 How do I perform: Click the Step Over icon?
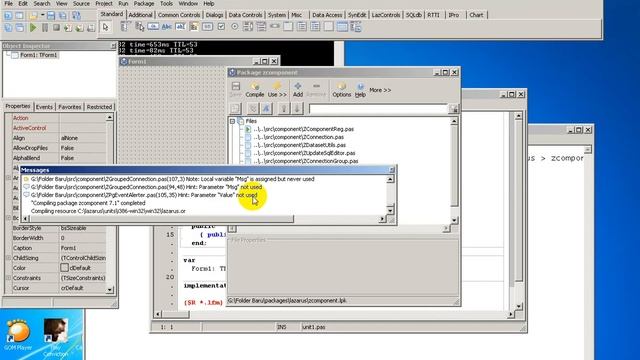coord(80,27)
